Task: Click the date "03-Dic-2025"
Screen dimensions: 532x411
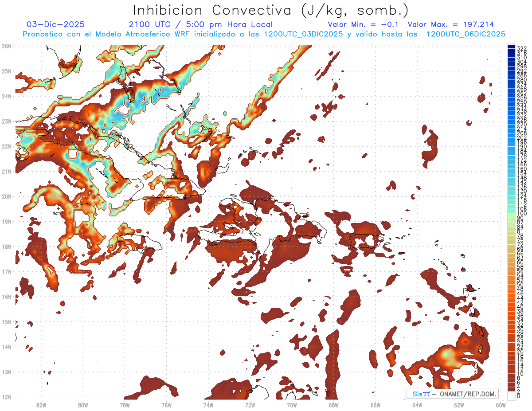Action: tap(55, 25)
